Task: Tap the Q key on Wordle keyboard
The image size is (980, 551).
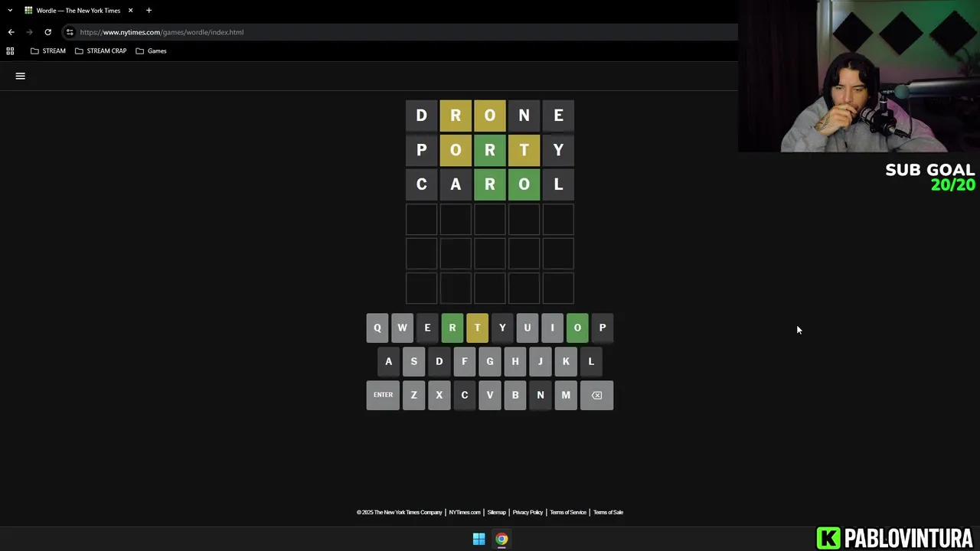Action: (377, 328)
